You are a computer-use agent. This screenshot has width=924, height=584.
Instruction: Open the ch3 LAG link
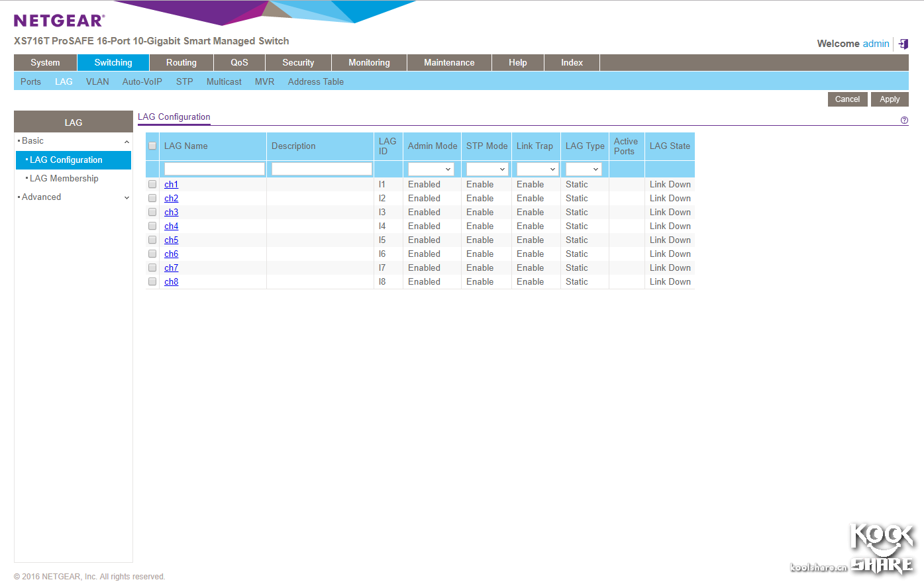coord(171,212)
